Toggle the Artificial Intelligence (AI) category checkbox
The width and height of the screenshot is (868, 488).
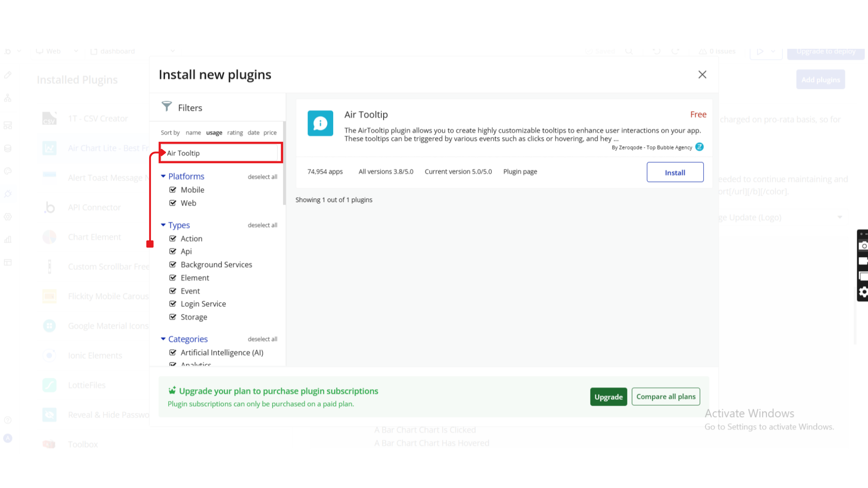click(173, 352)
